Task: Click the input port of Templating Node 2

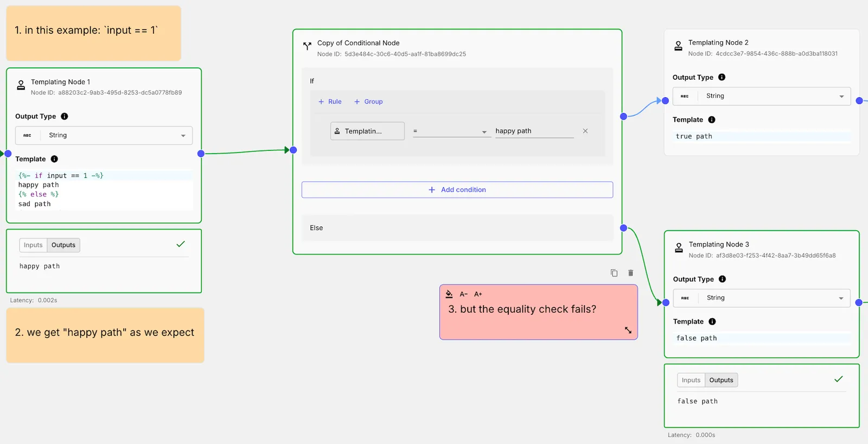Action: [666, 100]
